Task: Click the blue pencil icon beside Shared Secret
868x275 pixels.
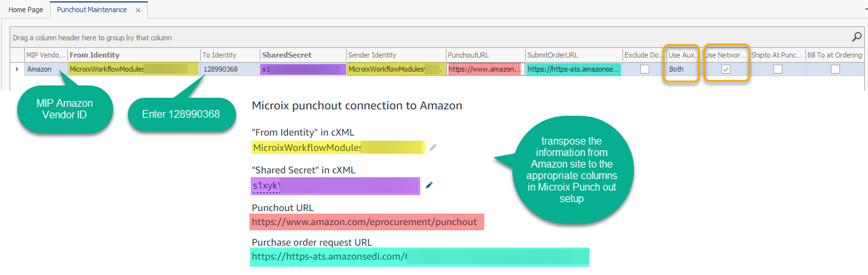Action: [x=429, y=185]
